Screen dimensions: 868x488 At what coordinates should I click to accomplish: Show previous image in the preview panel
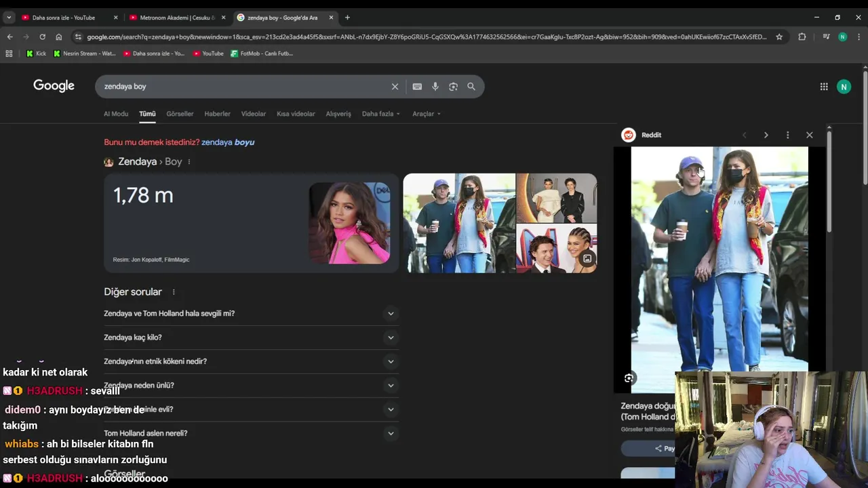click(x=744, y=135)
